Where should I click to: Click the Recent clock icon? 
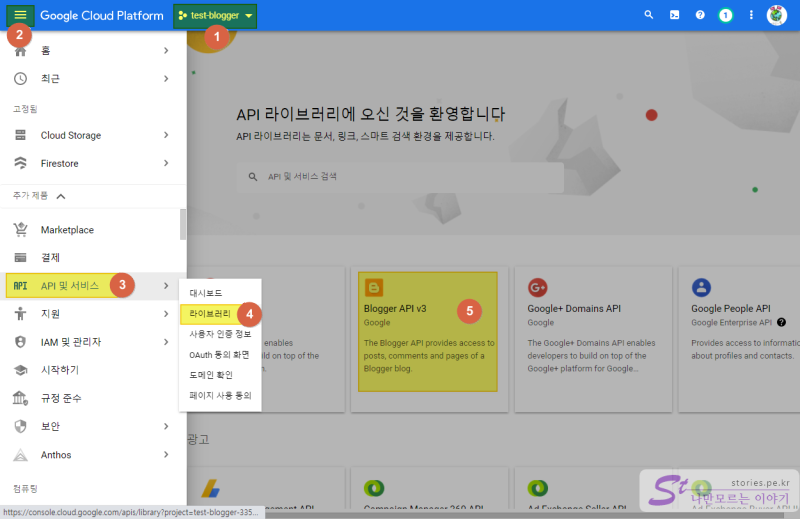click(x=20, y=79)
